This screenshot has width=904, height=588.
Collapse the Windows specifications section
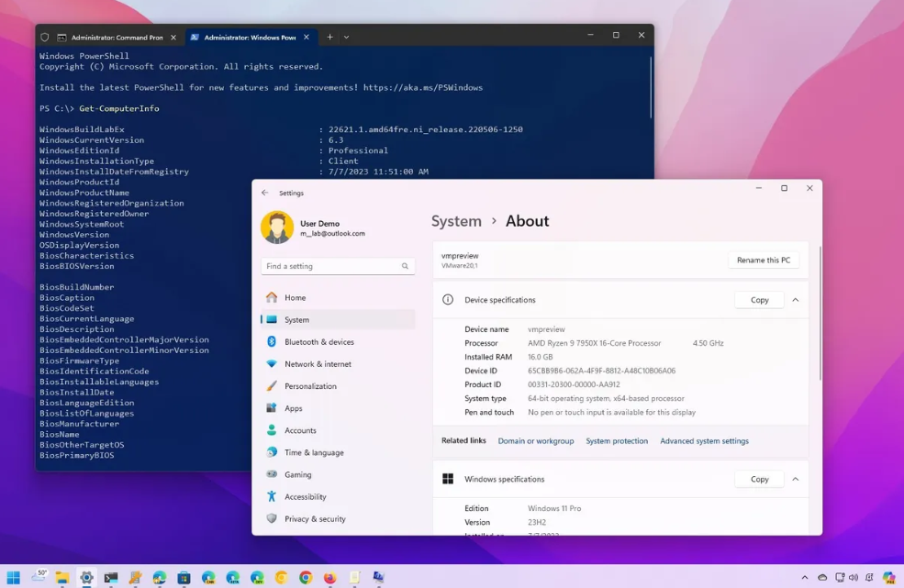click(x=796, y=479)
